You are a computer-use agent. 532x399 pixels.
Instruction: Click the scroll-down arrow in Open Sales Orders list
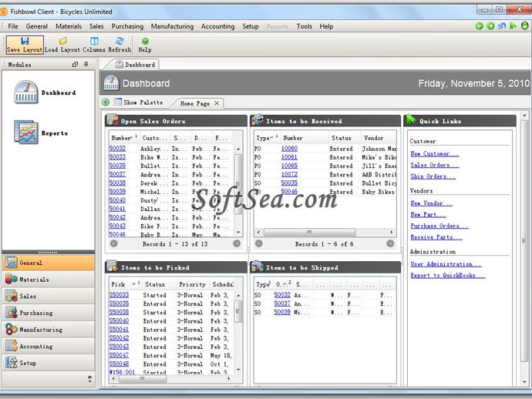point(238,233)
